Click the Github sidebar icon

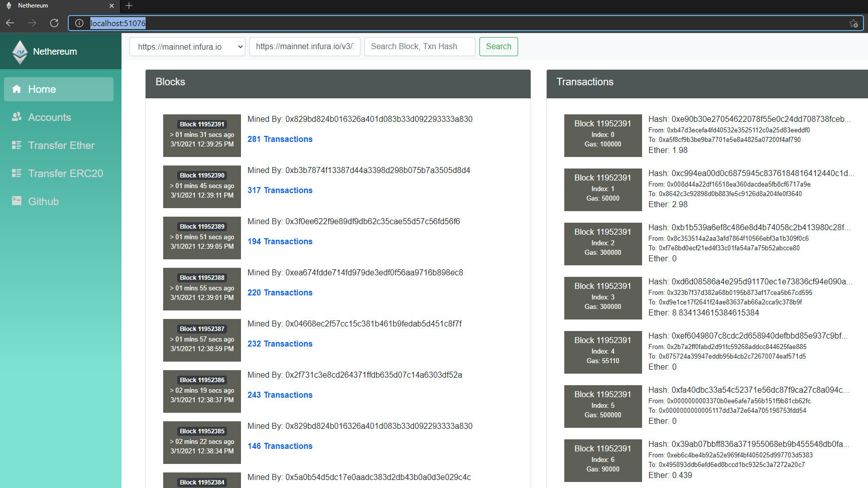(17, 201)
